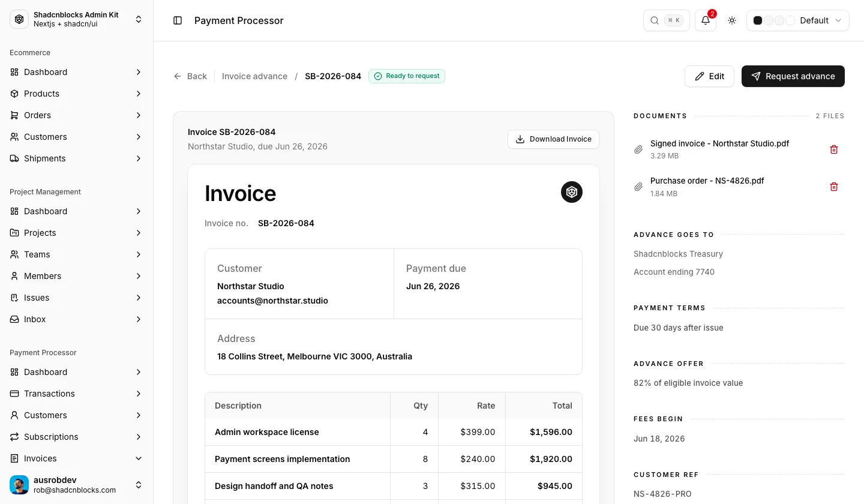The height and width of the screenshot is (504, 864).
Task: Click the round Shadcnblocks logo on the invoice
Action: (x=572, y=192)
